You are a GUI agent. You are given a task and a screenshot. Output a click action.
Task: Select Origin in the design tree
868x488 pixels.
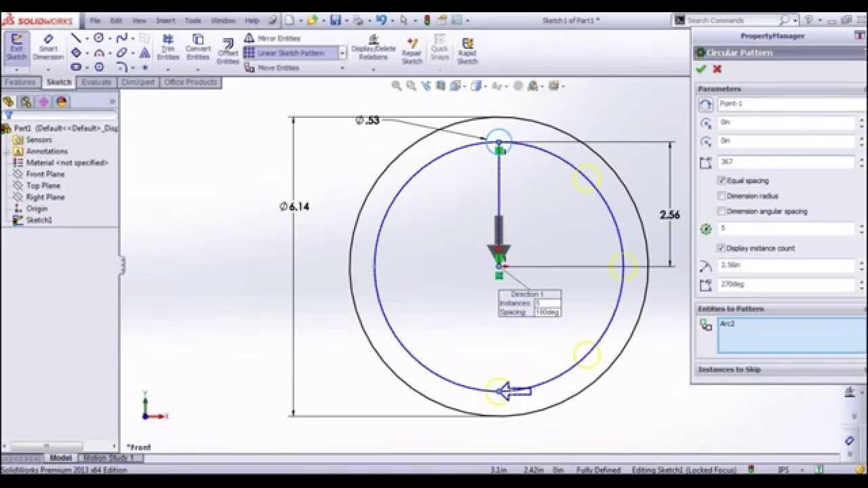coord(37,209)
